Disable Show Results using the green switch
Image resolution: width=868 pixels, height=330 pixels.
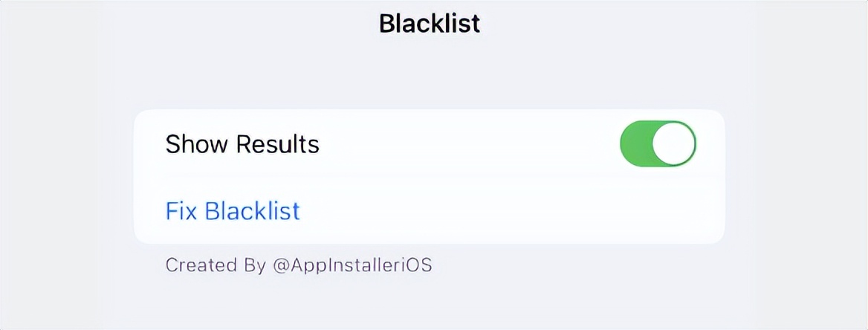click(658, 143)
